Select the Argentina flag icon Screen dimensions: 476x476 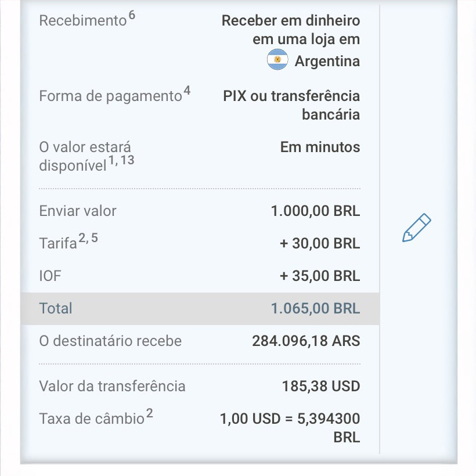(277, 59)
